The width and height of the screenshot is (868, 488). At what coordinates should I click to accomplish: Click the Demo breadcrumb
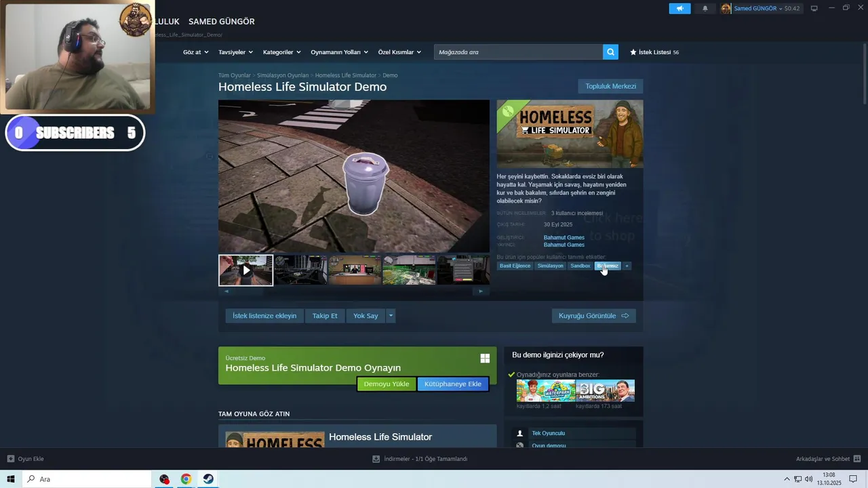390,75
